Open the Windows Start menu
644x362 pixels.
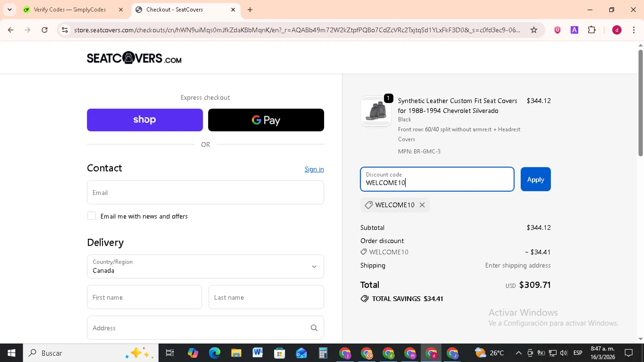12,353
